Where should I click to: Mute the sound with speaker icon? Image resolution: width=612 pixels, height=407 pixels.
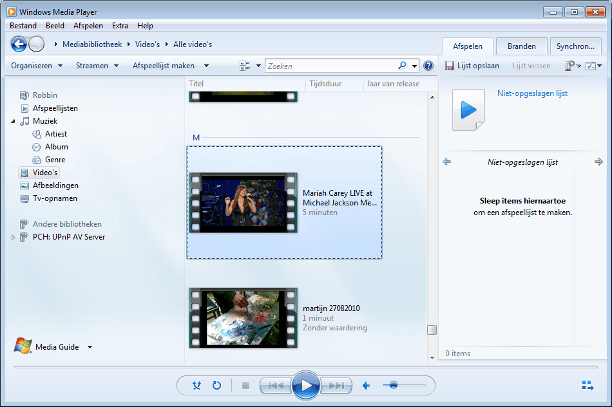click(366, 386)
